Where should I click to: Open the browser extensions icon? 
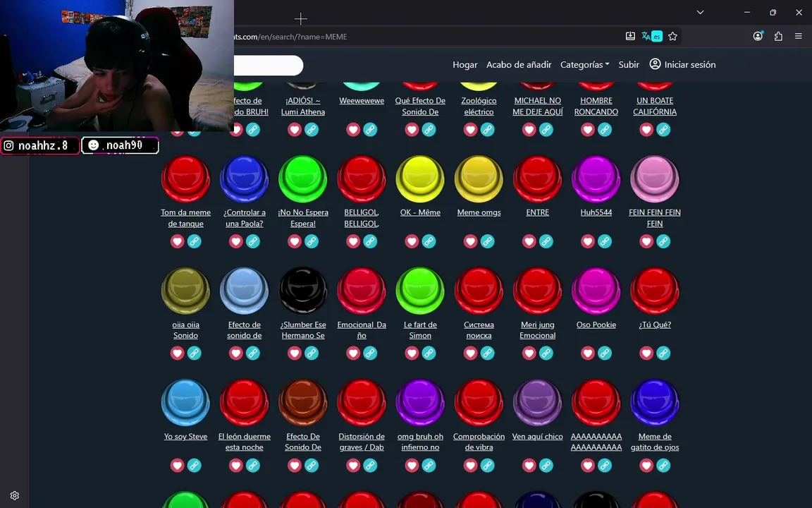[x=778, y=36]
